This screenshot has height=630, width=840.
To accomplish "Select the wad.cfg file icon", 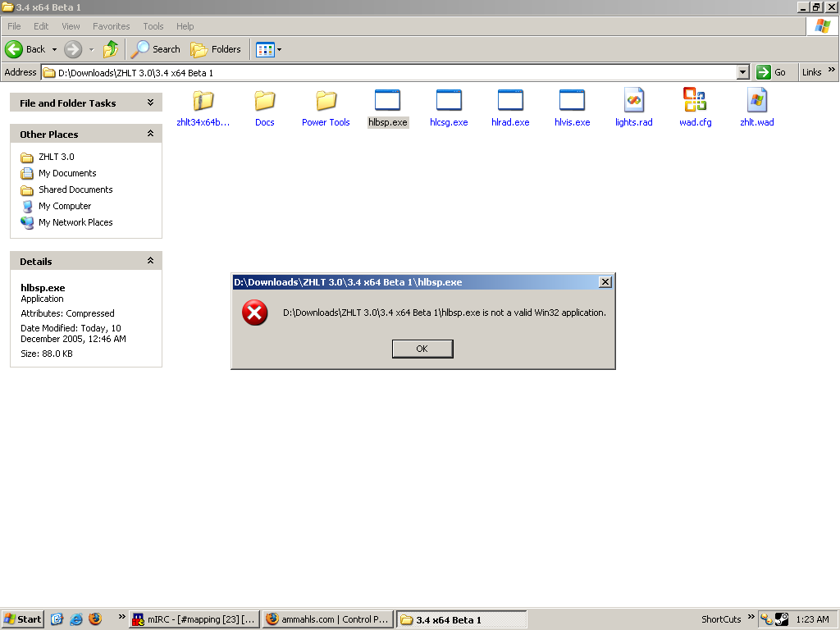I will (695, 101).
